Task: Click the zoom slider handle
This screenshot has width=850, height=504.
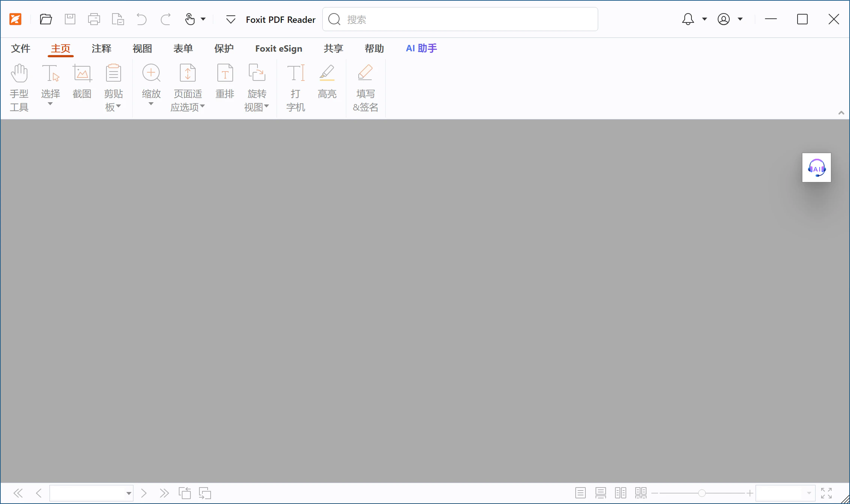Action: click(x=702, y=493)
